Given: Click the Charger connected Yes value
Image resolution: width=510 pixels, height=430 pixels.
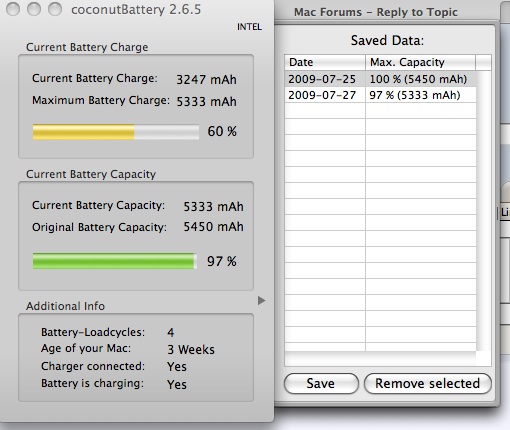Looking at the screenshot, I should click(x=177, y=367).
